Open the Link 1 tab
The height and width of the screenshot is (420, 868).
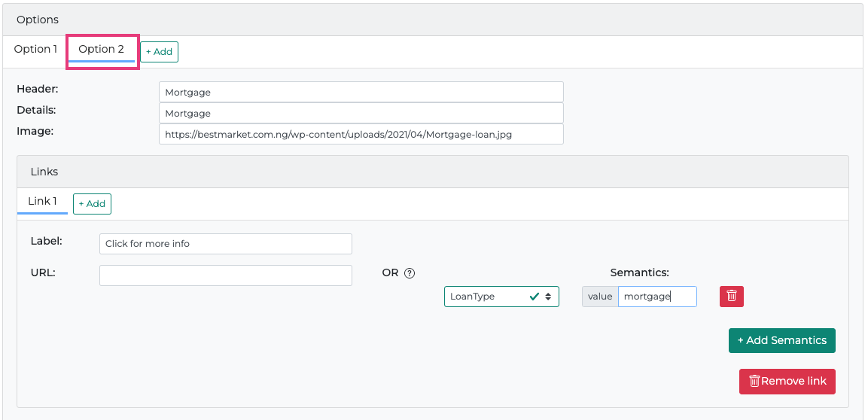tap(42, 202)
